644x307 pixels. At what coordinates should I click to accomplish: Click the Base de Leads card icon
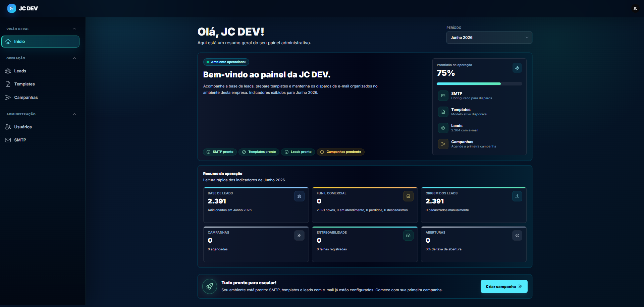pos(299,196)
